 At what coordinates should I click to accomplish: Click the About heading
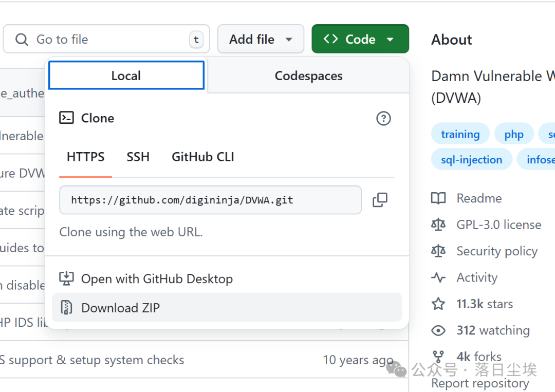coord(451,40)
